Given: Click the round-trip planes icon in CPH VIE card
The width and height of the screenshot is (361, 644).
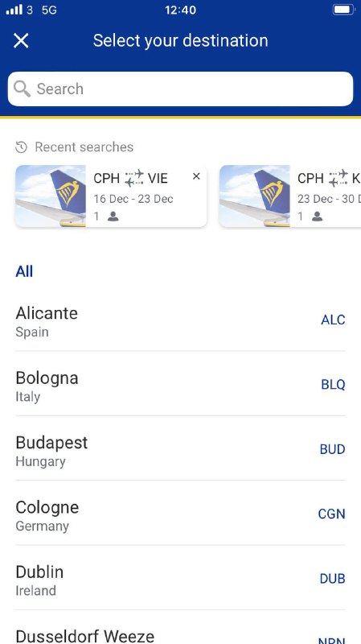Looking at the screenshot, I should pos(134,178).
